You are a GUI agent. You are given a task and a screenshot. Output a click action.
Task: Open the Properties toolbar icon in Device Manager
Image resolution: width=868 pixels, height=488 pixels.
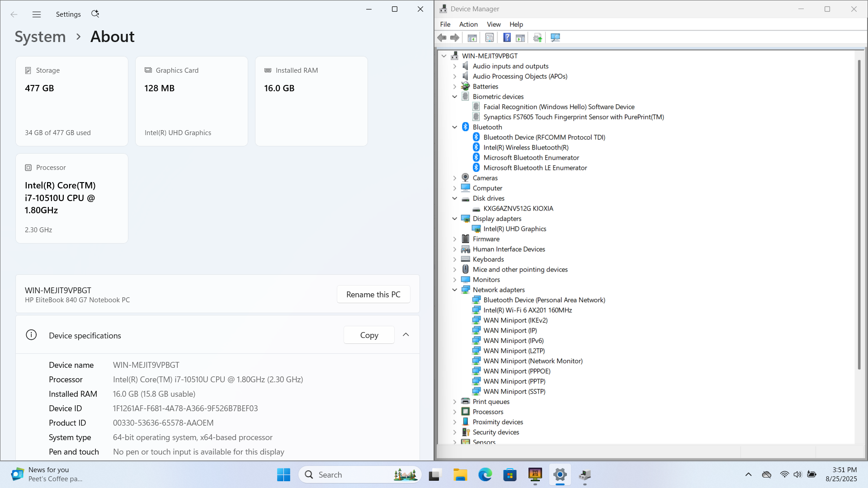[489, 38]
